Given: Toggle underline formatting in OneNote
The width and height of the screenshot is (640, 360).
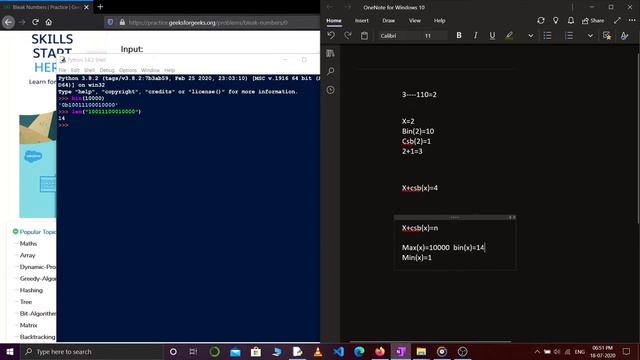Looking at the screenshot, I should click(x=492, y=36).
